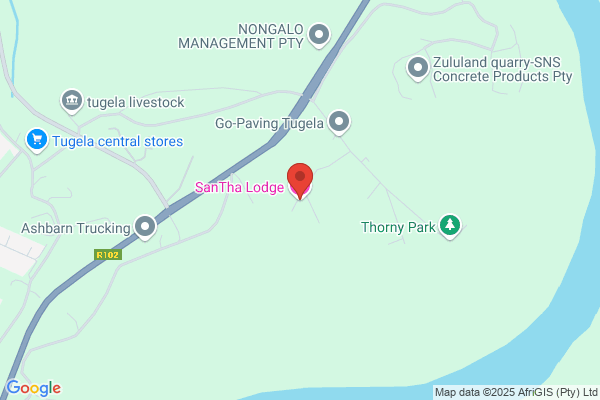The height and width of the screenshot is (400, 600).
Task: Click the Ashbarn Trucking text label
Action: pos(76,228)
